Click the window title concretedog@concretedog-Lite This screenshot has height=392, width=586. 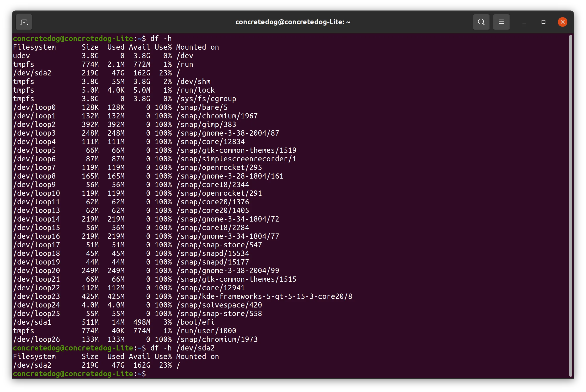tap(293, 22)
